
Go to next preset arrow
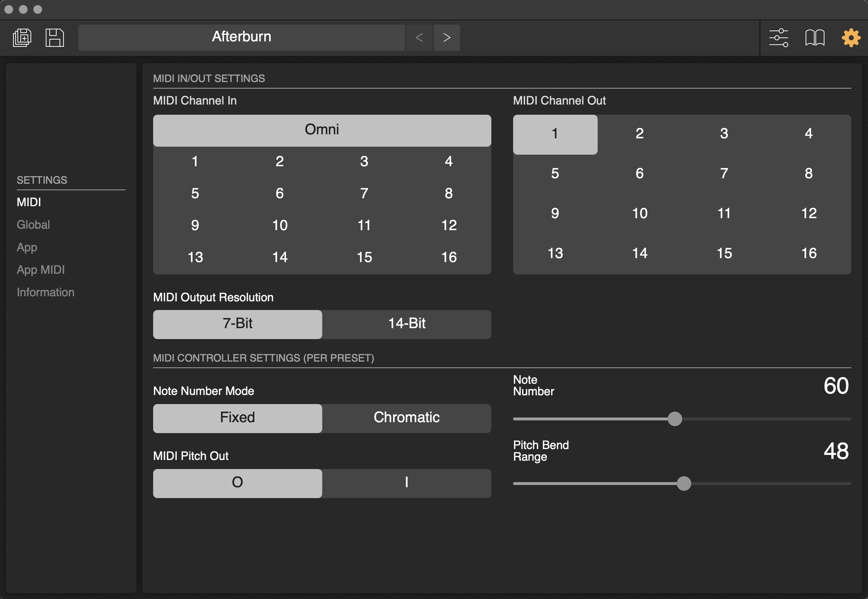tap(446, 37)
